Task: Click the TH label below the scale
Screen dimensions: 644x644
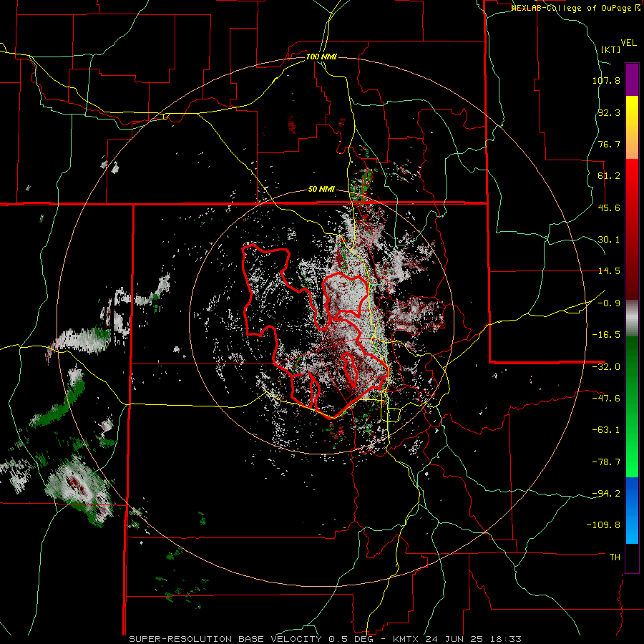Action: (x=615, y=557)
